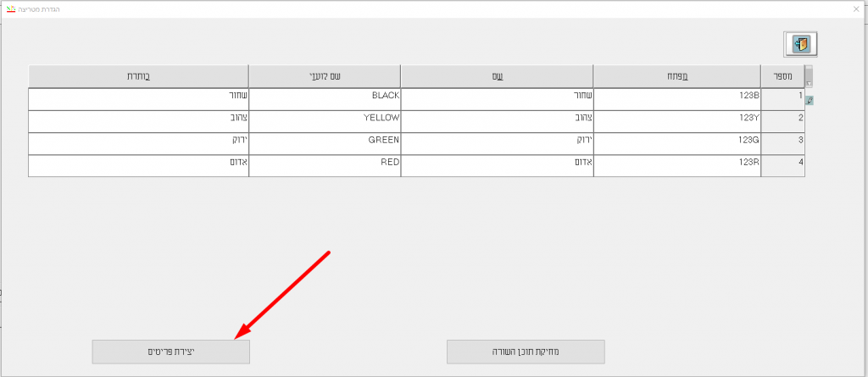Close the הגדרת מטריצה window
The image size is (868, 377).
click(x=856, y=8)
